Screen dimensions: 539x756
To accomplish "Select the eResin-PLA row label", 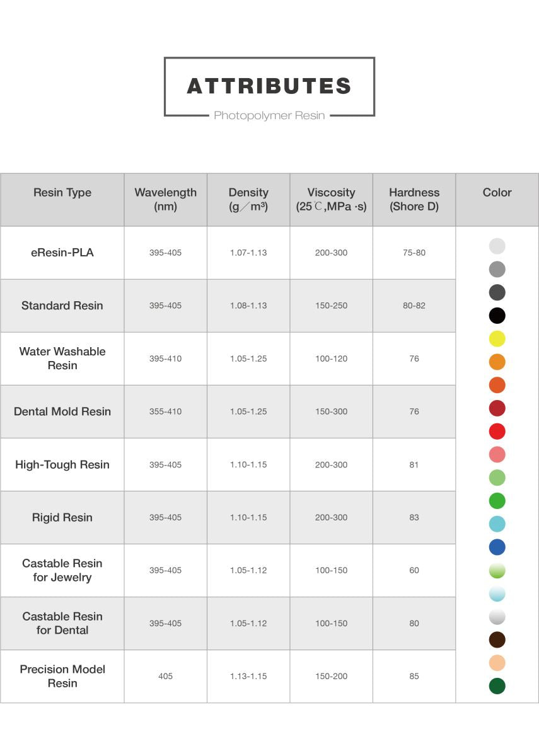I will pyautogui.click(x=62, y=253).
